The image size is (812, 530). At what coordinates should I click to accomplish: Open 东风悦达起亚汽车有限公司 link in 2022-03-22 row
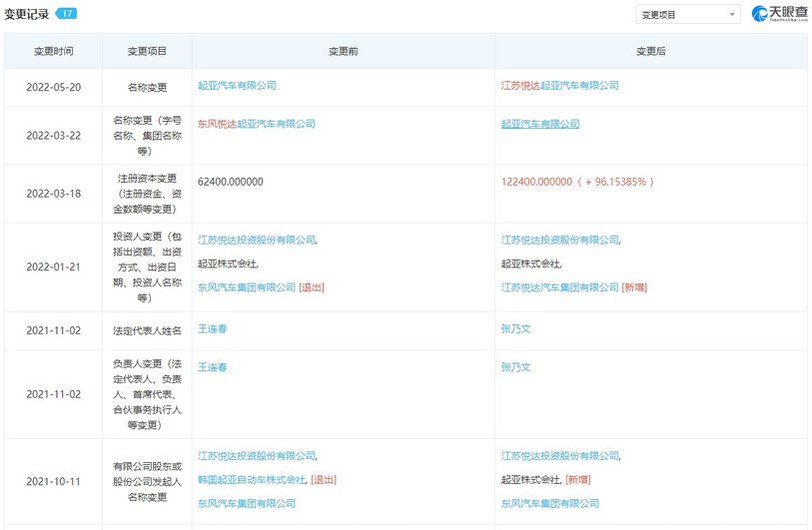(257, 124)
